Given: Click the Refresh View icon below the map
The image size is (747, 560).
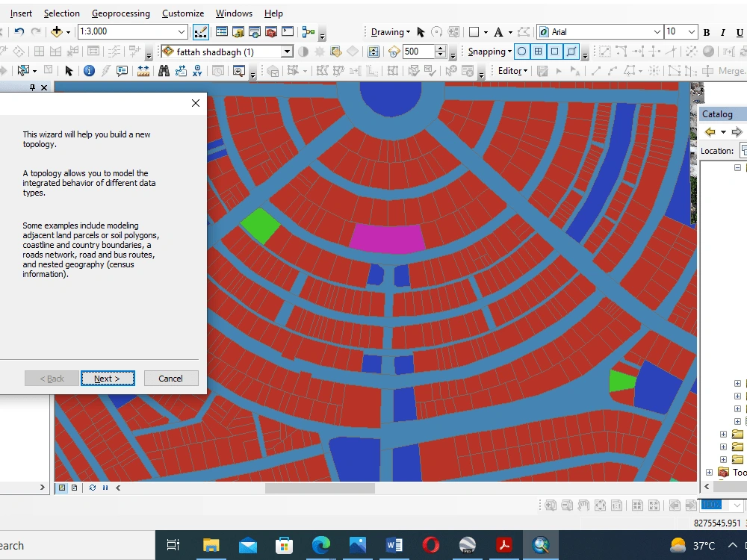Looking at the screenshot, I should tap(92, 488).
